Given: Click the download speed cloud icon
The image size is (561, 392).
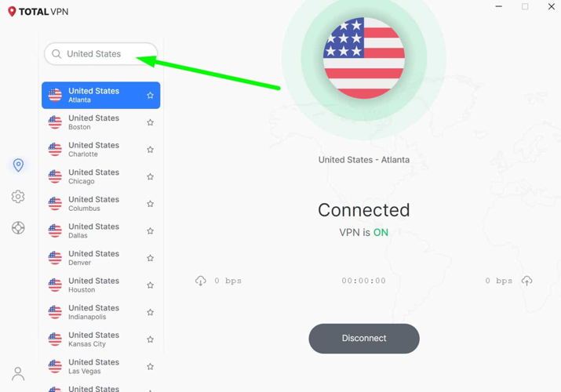Looking at the screenshot, I should 200,281.
